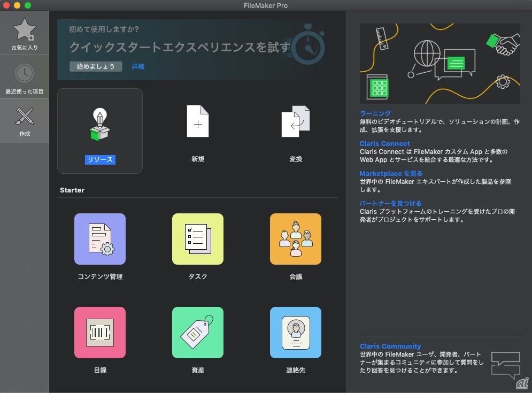Click the 資産 label
The width and height of the screenshot is (532, 393).
tap(198, 370)
